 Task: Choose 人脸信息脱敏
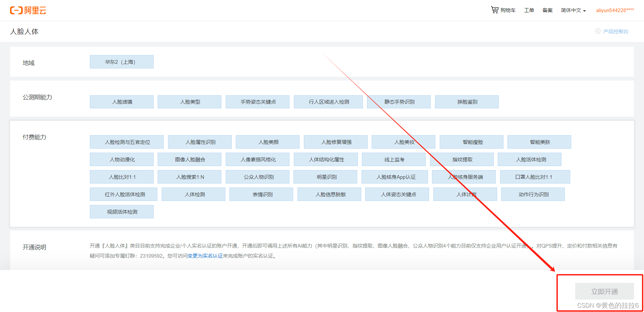[x=329, y=194]
